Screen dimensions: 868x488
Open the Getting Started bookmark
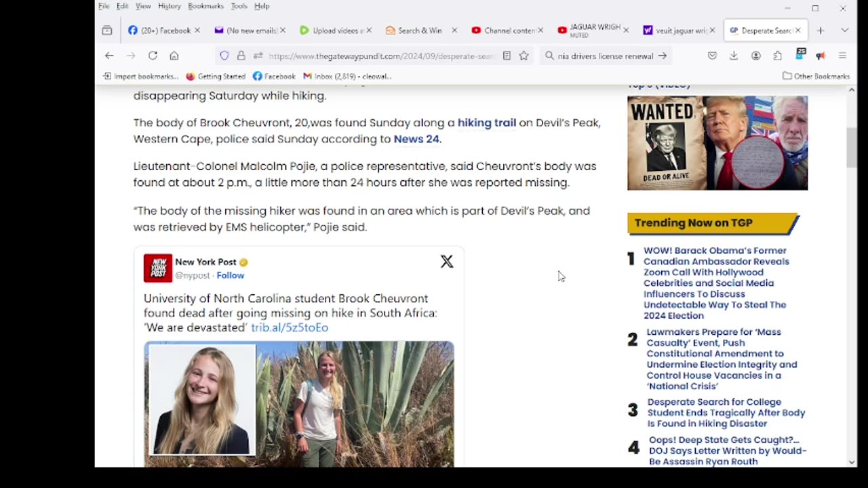tap(216, 76)
